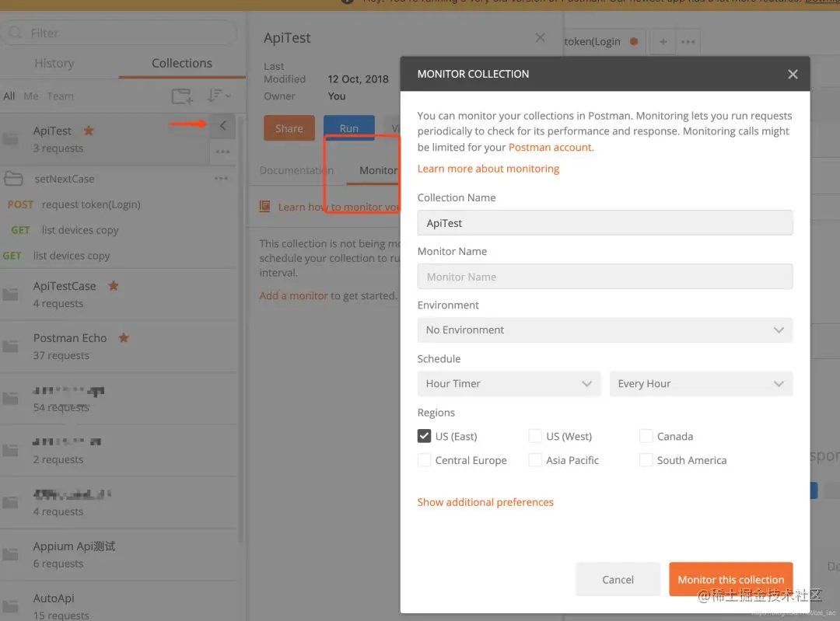This screenshot has width=840, height=621.
Task: Select the Monitor tab in ApiTest panel
Action: coord(378,170)
